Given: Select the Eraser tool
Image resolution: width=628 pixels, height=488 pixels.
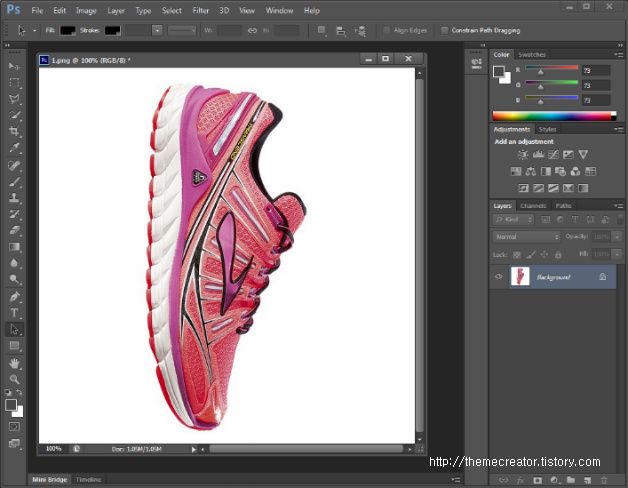Looking at the screenshot, I should pyautogui.click(x=14, y=230).
